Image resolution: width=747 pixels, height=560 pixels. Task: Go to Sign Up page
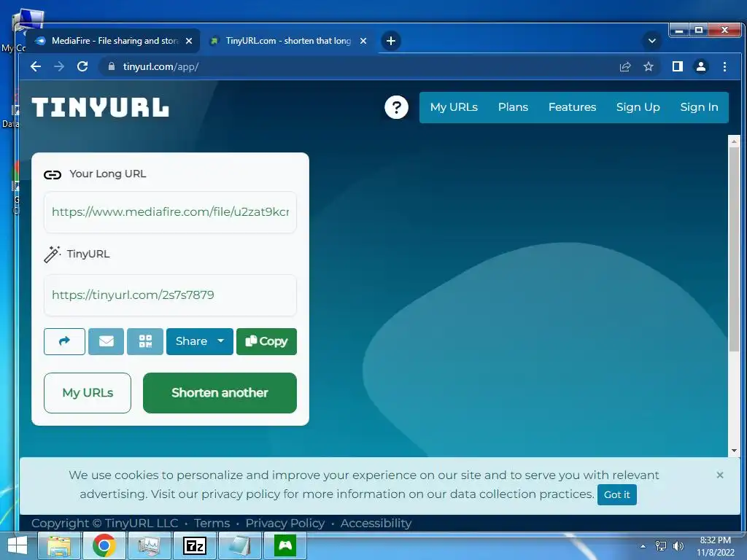click(638, 107)
